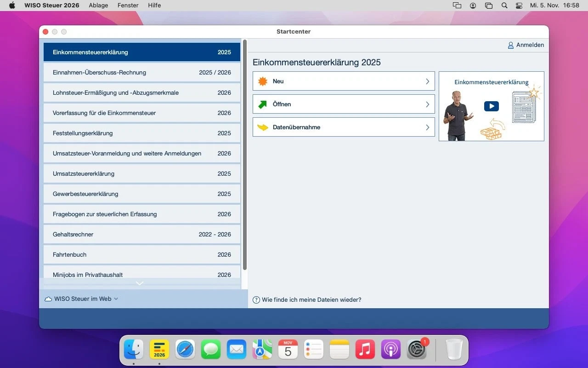The image size is (588, 368).
Task: Expand the WISO Steuer im Web dropdown
Action: tap(116, 299)
